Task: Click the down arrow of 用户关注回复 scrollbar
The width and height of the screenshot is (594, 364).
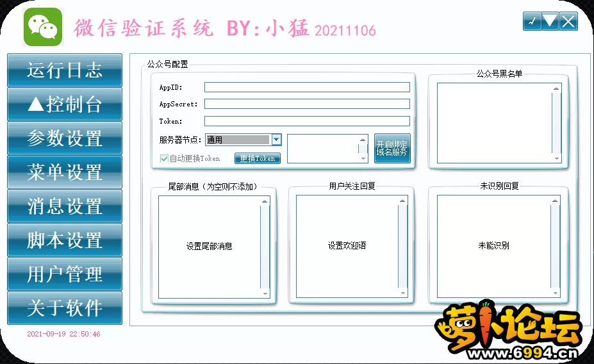Action: coord(402,293)
